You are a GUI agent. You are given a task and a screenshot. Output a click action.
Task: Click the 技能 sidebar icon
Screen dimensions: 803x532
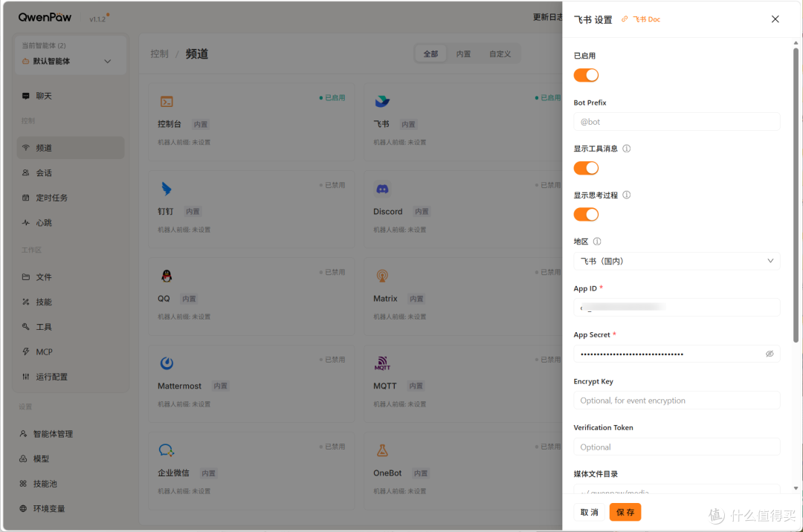click(25, 302)
